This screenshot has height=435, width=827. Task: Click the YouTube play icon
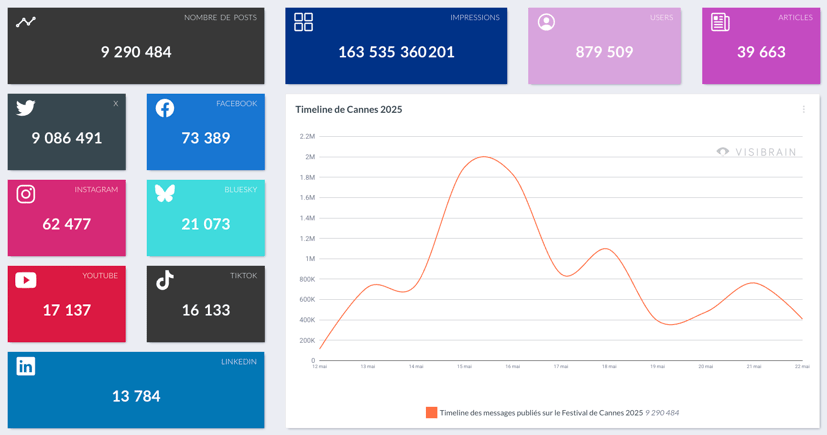25,280
